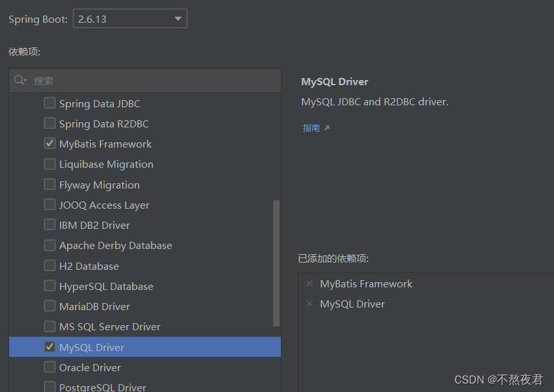Enable H2 Database checkbox
This screenshot has height=392, width=554.
(x=50, y=265)
